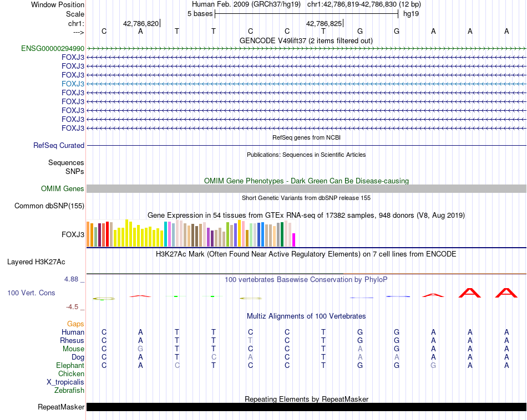The height and width of the screenshot is (420, 527).
Task: Click the orange Gaps label
Action: tap(75, 324)
